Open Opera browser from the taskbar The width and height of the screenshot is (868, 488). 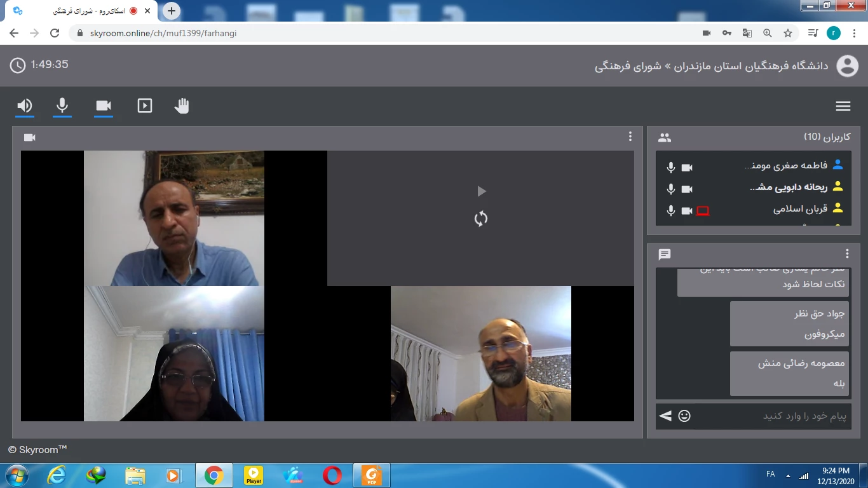coord(332,475)
